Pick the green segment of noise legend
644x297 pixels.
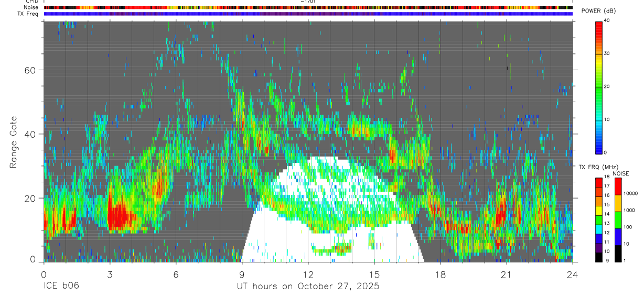point(618,220)
